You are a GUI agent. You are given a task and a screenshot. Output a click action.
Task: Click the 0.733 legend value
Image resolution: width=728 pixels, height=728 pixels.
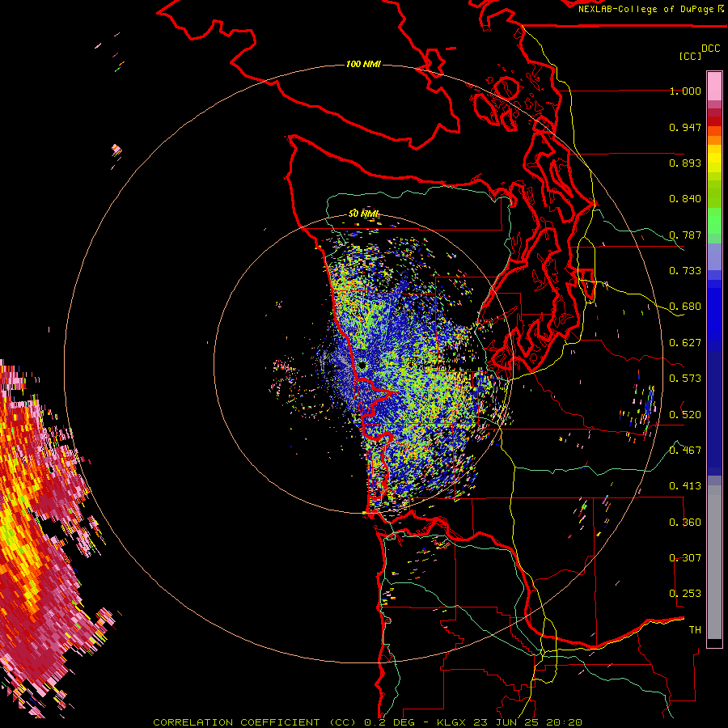point(685,271)
